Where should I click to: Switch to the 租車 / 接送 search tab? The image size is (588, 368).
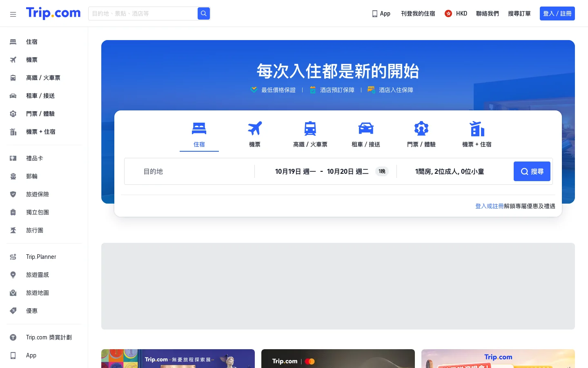click(x=366, y=135)
